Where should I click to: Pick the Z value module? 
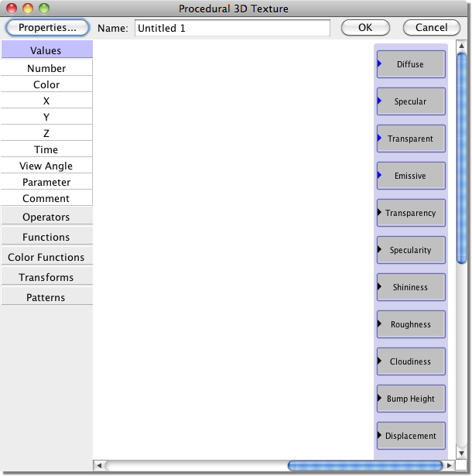tap(46, 133)
